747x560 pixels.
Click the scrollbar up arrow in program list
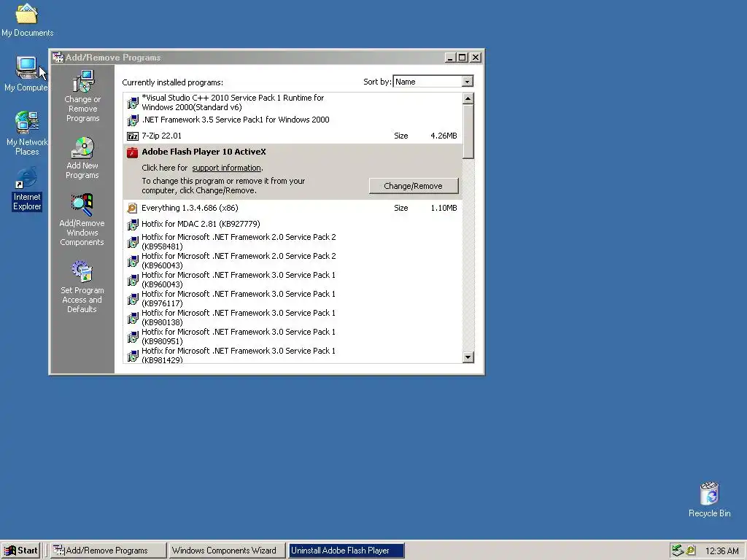[x=468, y=98]
